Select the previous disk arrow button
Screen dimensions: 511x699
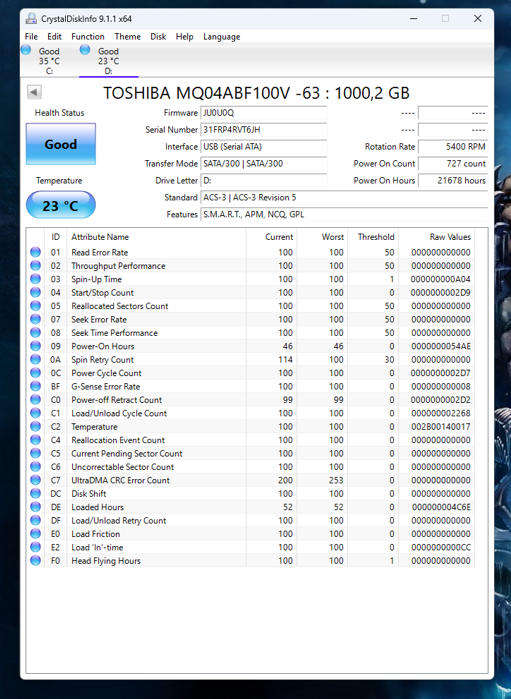click(34, 92)
